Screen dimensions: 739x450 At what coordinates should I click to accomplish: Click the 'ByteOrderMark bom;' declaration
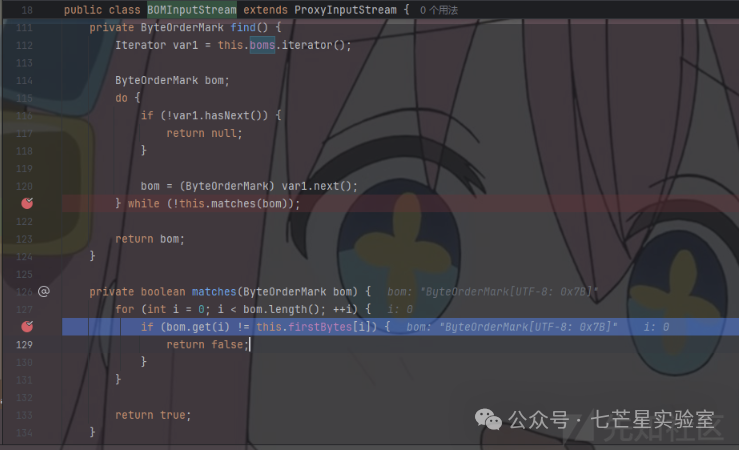172,81
